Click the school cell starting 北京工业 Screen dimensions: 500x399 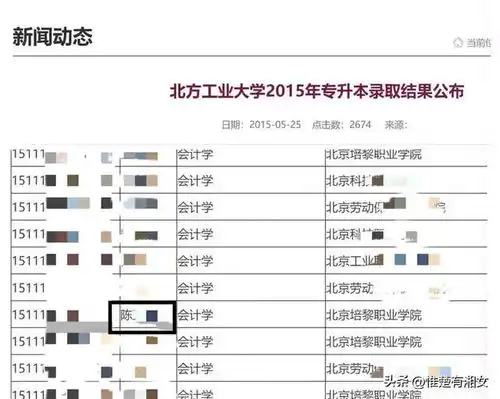tap(406, 261)
